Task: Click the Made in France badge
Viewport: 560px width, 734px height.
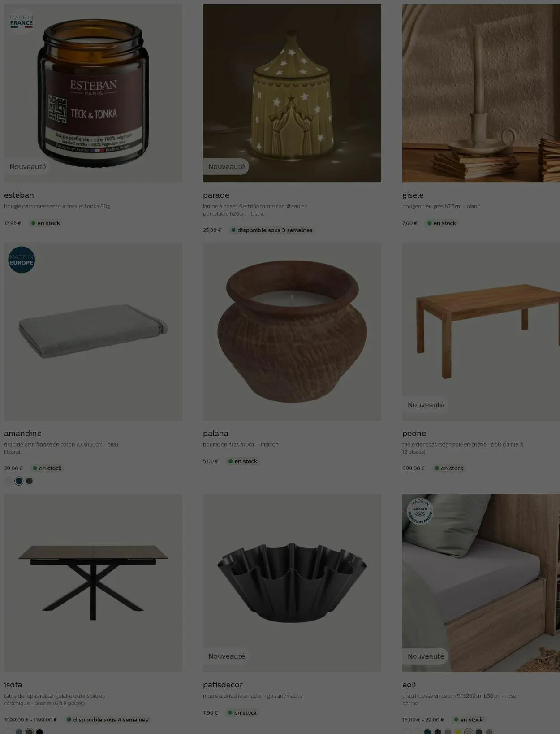Action: (x=22, y=21)
